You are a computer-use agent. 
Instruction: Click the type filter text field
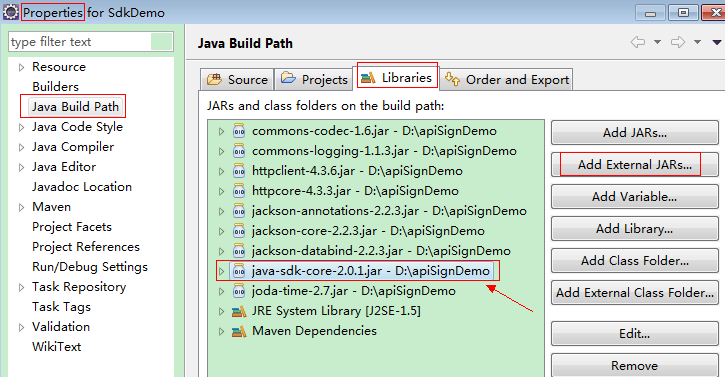pos(80,42)
